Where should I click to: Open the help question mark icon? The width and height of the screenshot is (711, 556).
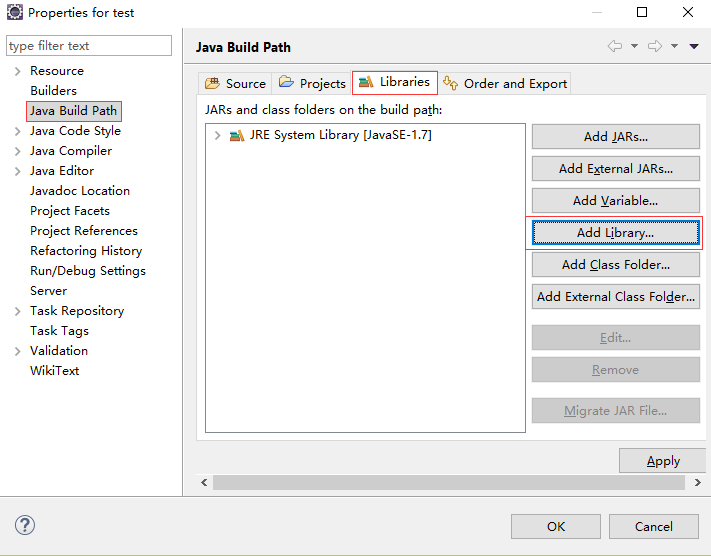point(25,525)
